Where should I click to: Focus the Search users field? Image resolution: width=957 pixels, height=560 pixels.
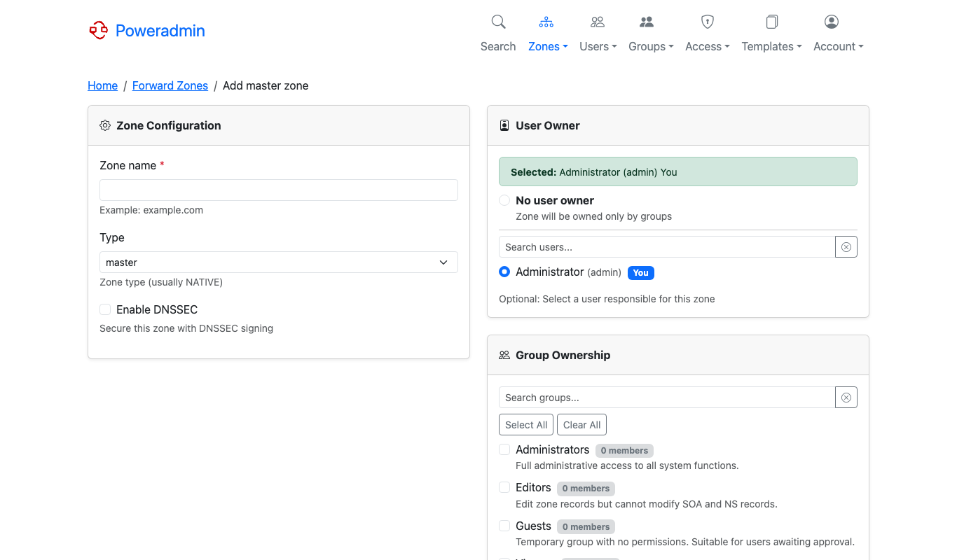[x=667, y=247]
